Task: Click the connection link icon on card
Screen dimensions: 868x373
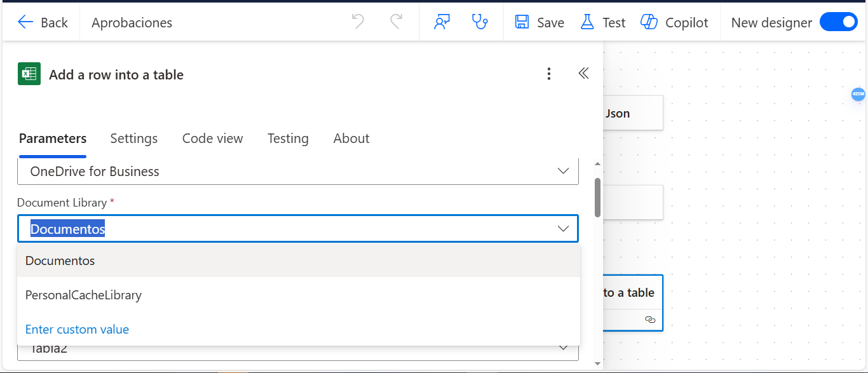Action: 650,320
